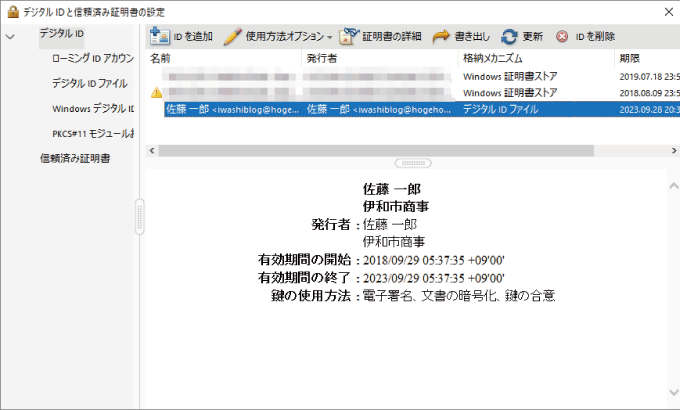Select デジタル ID ファイル tree item

point(89,83)
